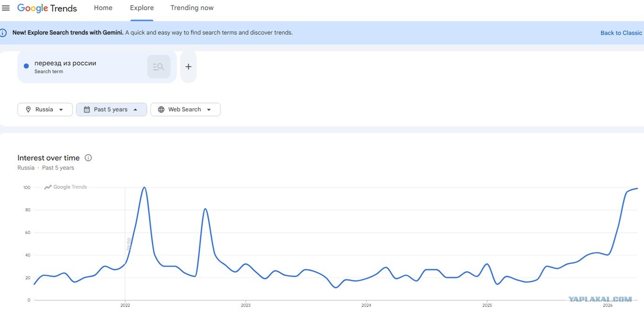Expand the Russia region dropdown

[45, 110]
